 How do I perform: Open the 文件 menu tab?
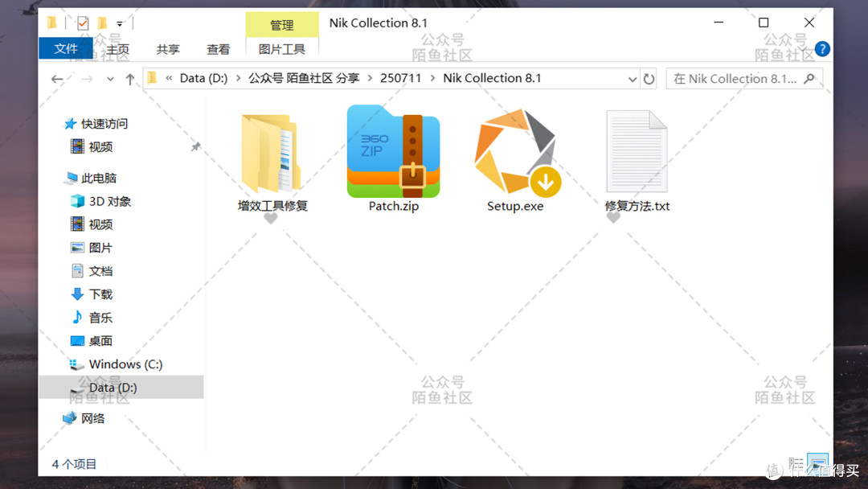[x=66, y=49]
